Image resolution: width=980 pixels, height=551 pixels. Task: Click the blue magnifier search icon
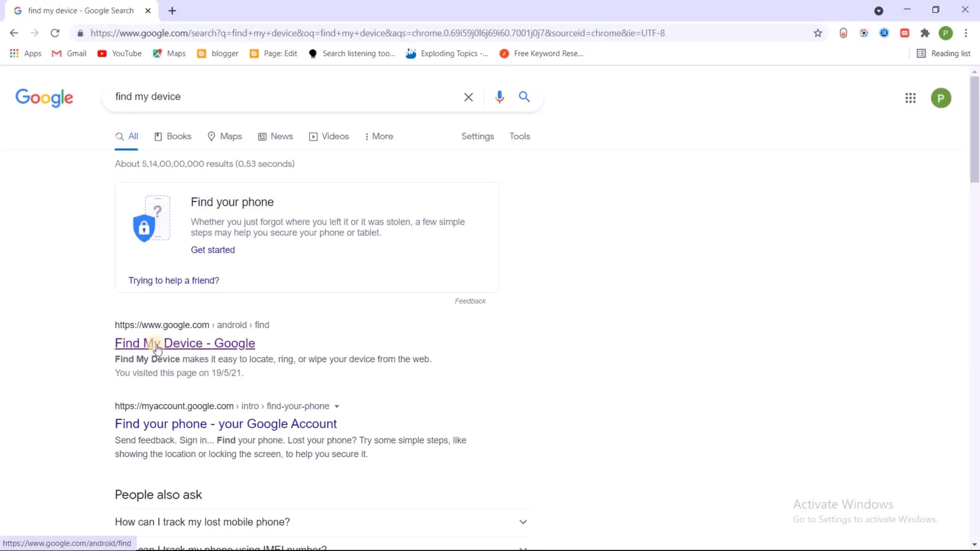524,96
